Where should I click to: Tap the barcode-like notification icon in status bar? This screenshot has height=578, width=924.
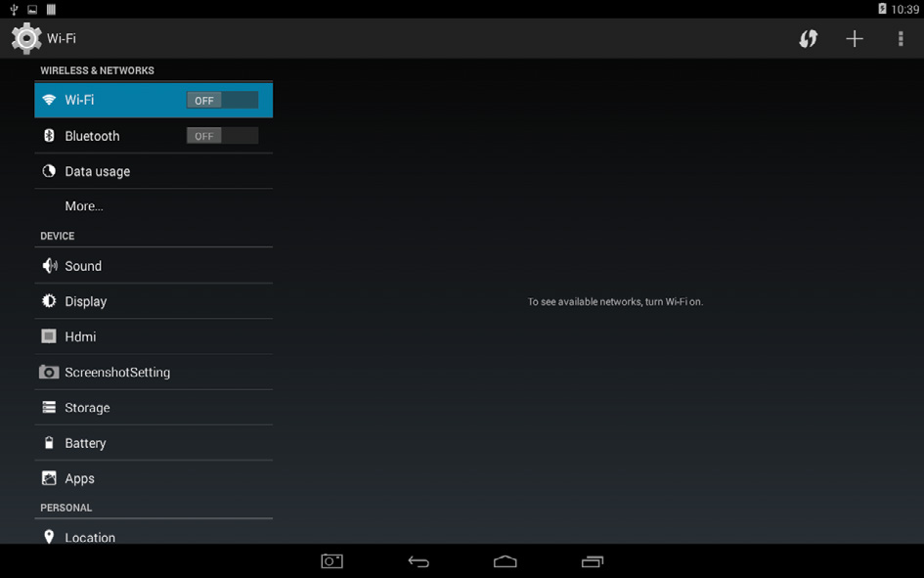(51, 9)
